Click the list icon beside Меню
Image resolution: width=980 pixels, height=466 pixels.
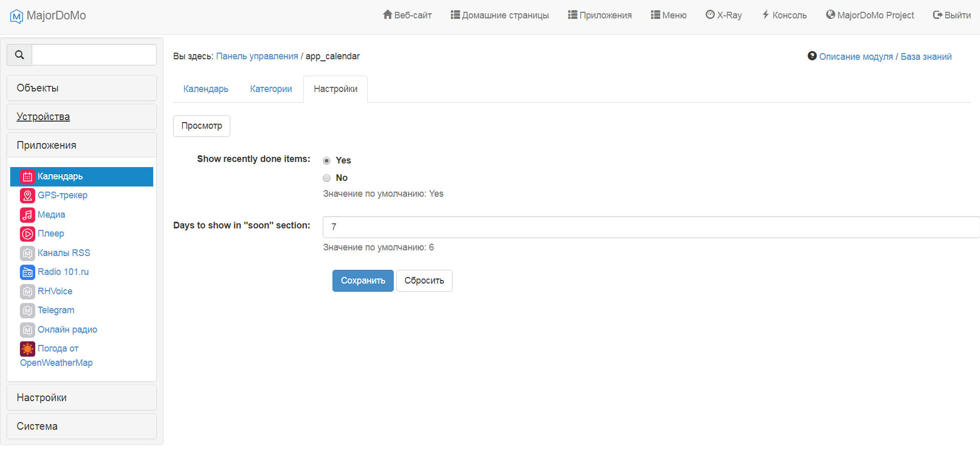tap(655, 15)
